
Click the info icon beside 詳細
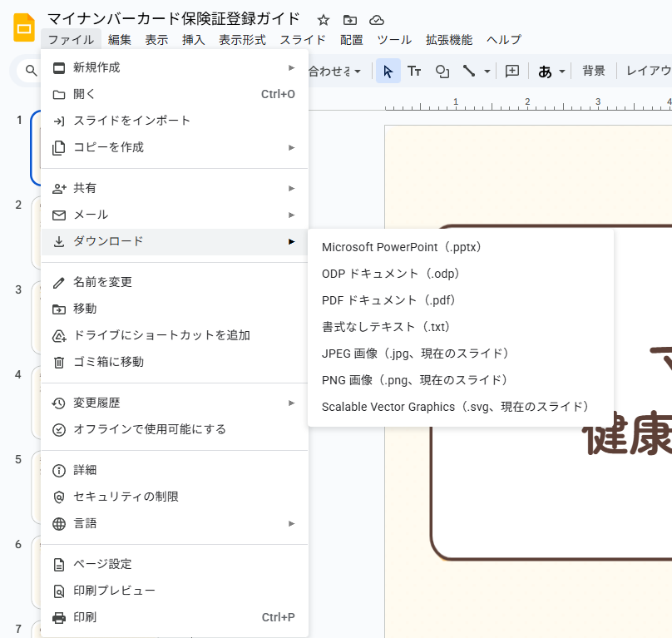(x=59, y=471)
